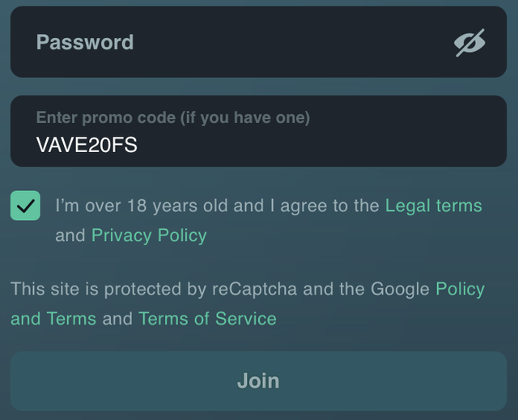The image size is (518, 420).
Task: Click the Join button
Action: (x=259, y=381)
